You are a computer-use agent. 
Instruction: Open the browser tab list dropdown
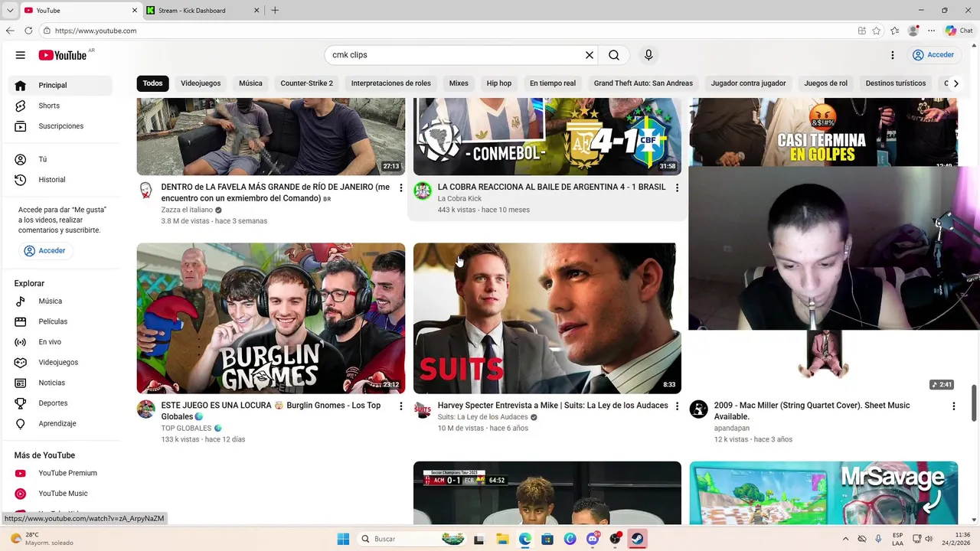(x=9, y=10)
